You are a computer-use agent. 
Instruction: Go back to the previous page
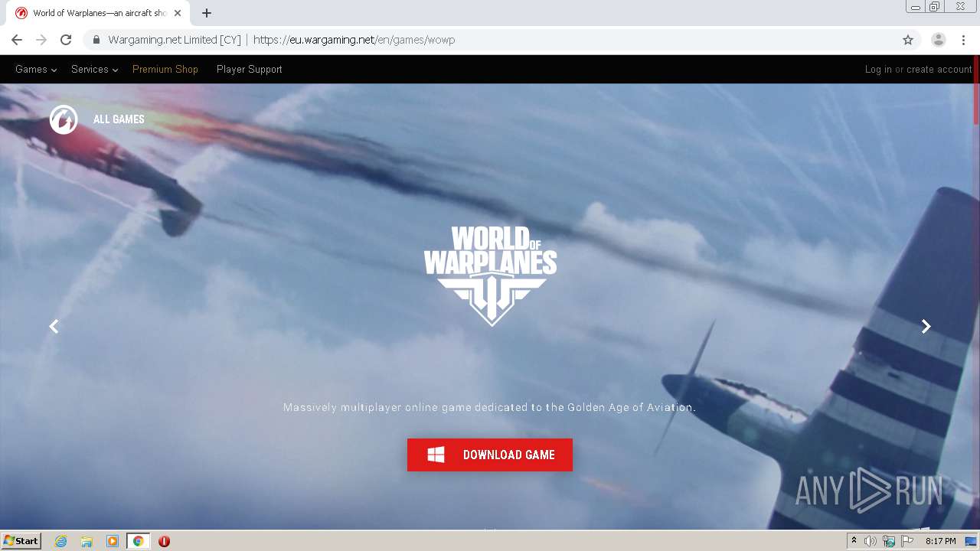click(x=17, y=40)
